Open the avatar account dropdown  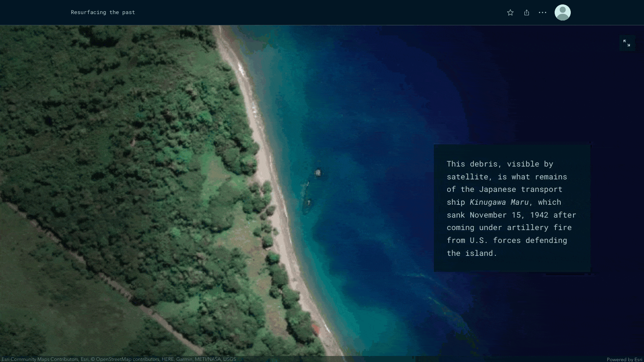[x=563, y=12]
